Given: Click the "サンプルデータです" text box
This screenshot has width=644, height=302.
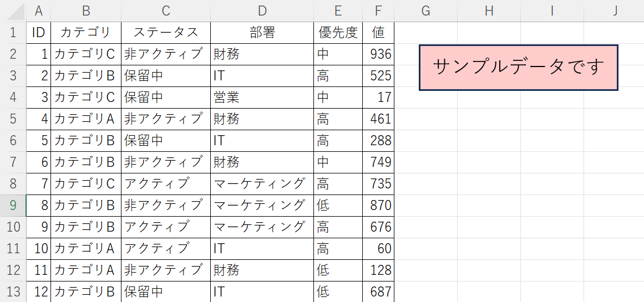Looking at the screenshot, I should 518,68.
